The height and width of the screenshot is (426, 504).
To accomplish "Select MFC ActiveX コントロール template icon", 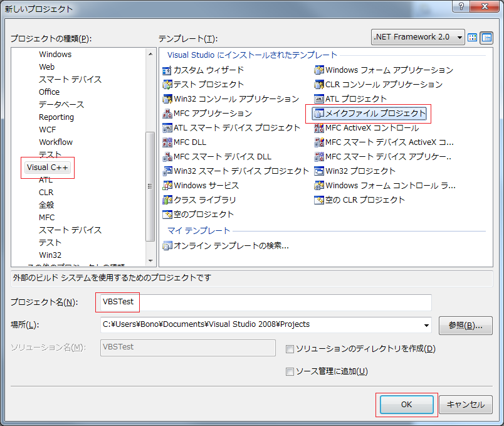I will (319, 128).
